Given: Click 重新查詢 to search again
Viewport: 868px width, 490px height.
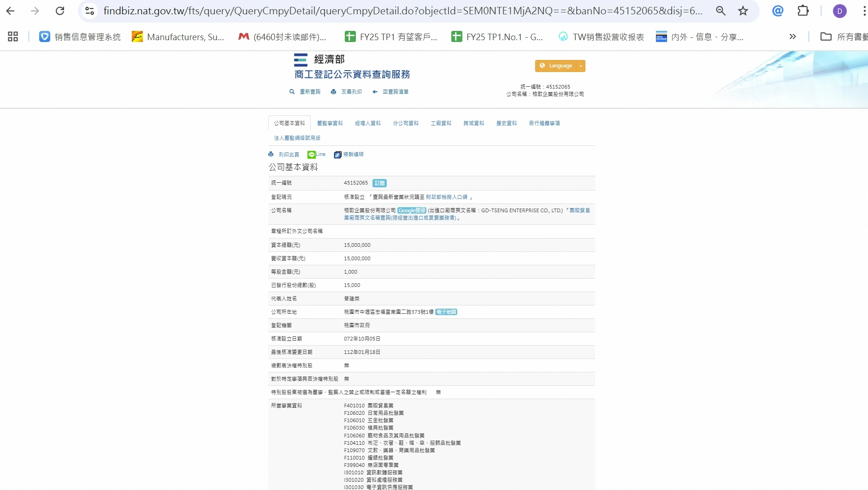Looking at the screenshot, I should coord(305,92).
